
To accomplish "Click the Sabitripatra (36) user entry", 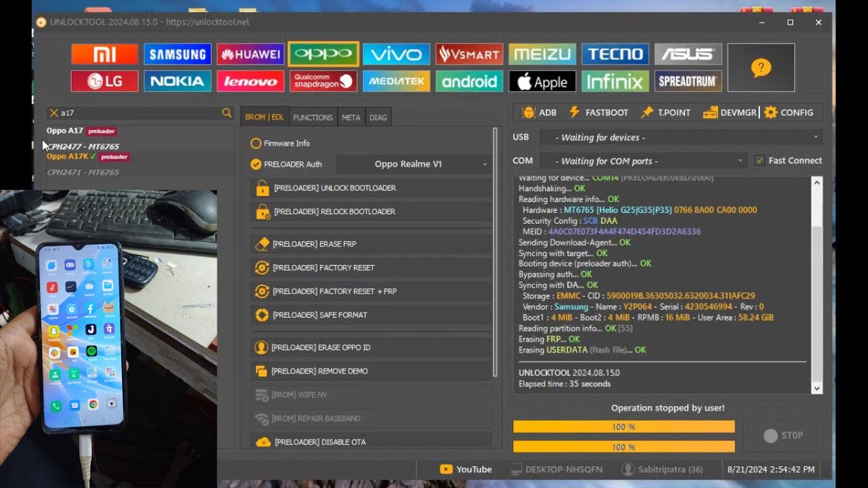I will pyautogui.click(x=663, y=469).
